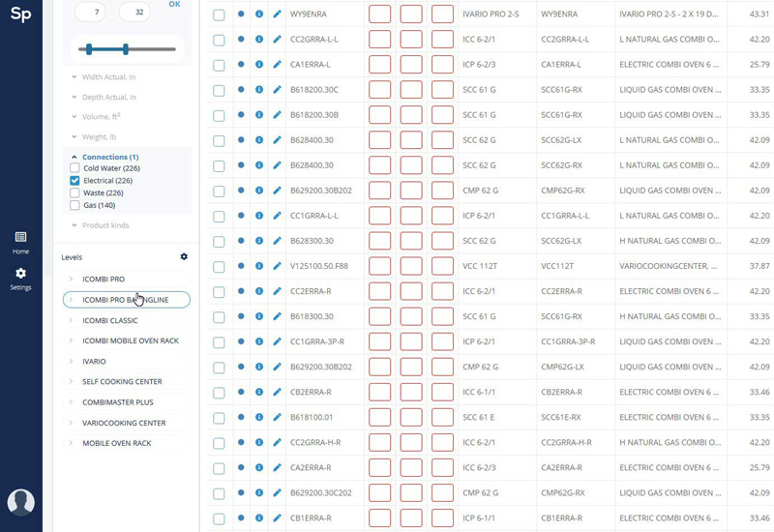Viewport: 774px width, 532px height.
Task: Open Home from the left sidebar
Action: coord(20,241)
